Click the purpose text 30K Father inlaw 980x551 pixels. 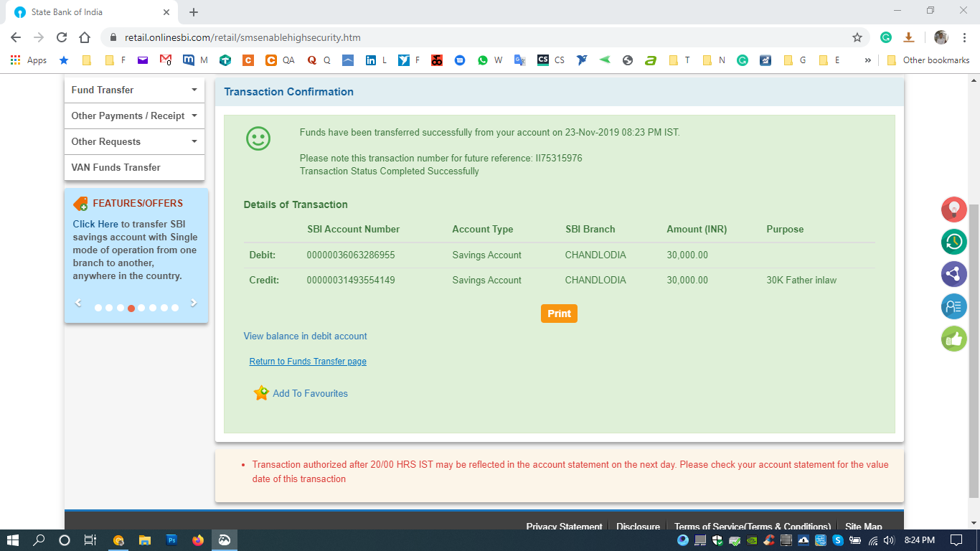(801, 280)
